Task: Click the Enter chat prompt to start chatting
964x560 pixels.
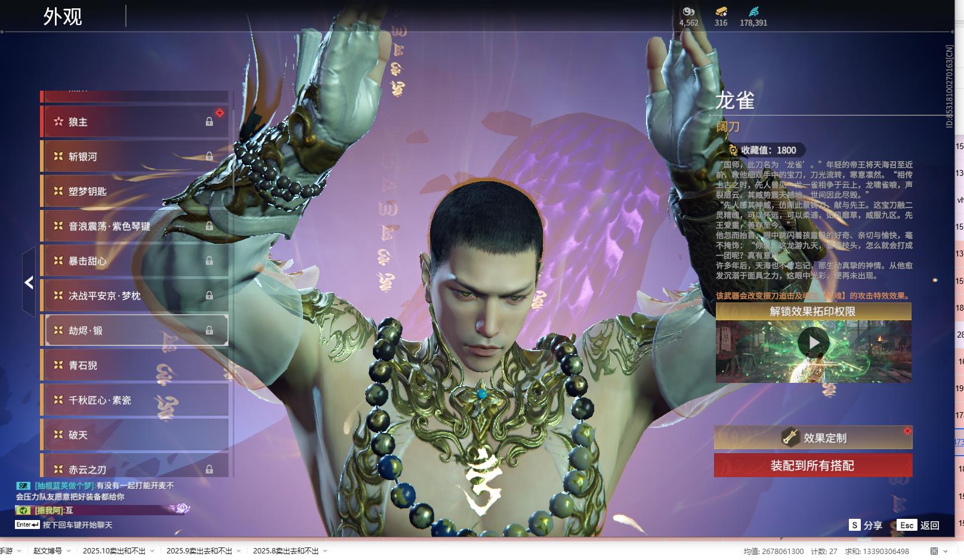Action: (64, 525)
